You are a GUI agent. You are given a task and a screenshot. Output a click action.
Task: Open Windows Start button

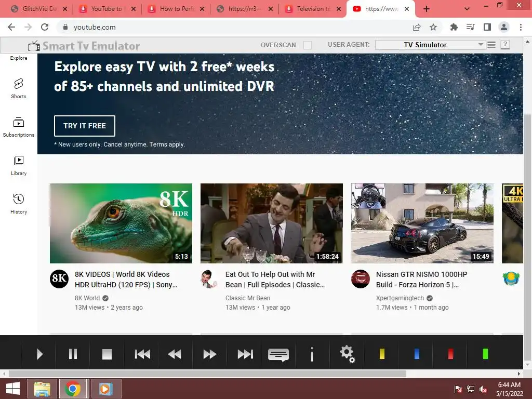13,389
